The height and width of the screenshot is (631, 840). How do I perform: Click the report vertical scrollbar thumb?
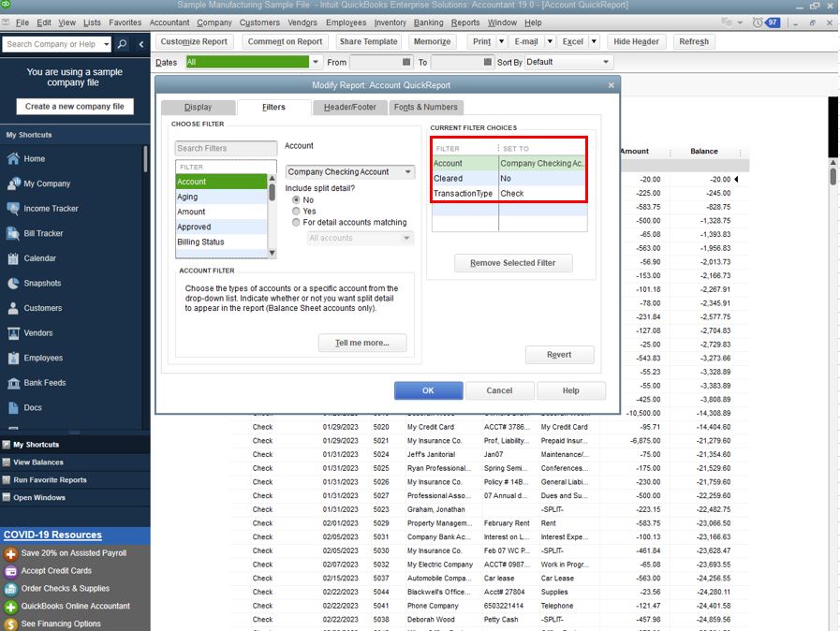[x=833, y=176]
